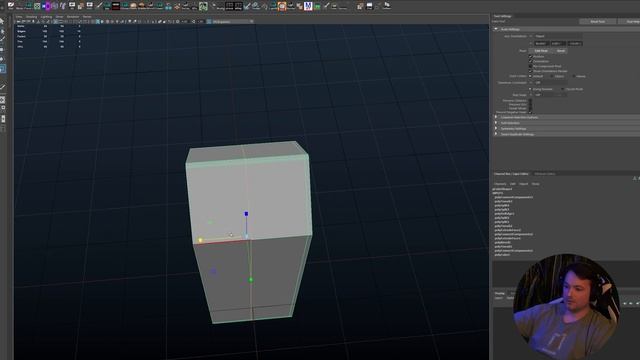This screenshot has width=640, height=360.
Task: Click the orange-outlined shelf icon
Action: coord(282,6)
